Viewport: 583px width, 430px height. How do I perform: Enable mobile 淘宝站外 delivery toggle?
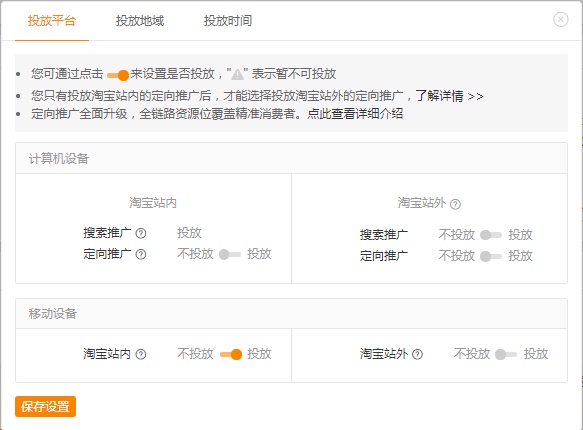[506, 355]
